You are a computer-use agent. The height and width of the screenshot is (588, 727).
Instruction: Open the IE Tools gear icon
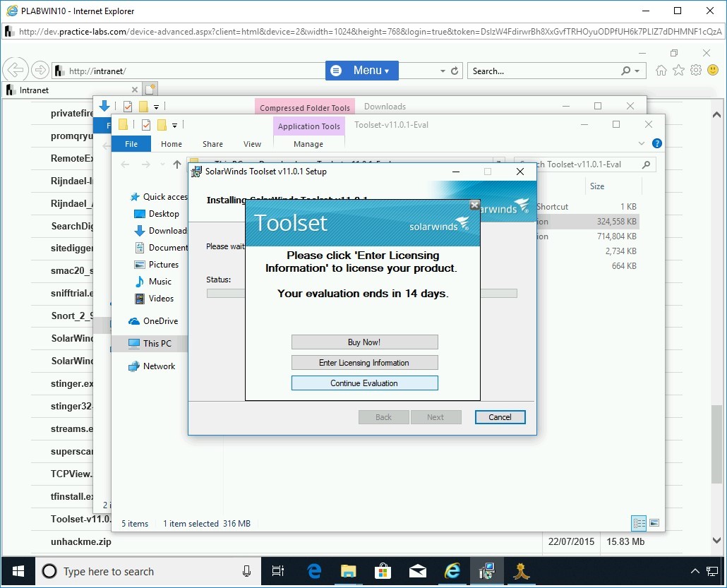696,71
